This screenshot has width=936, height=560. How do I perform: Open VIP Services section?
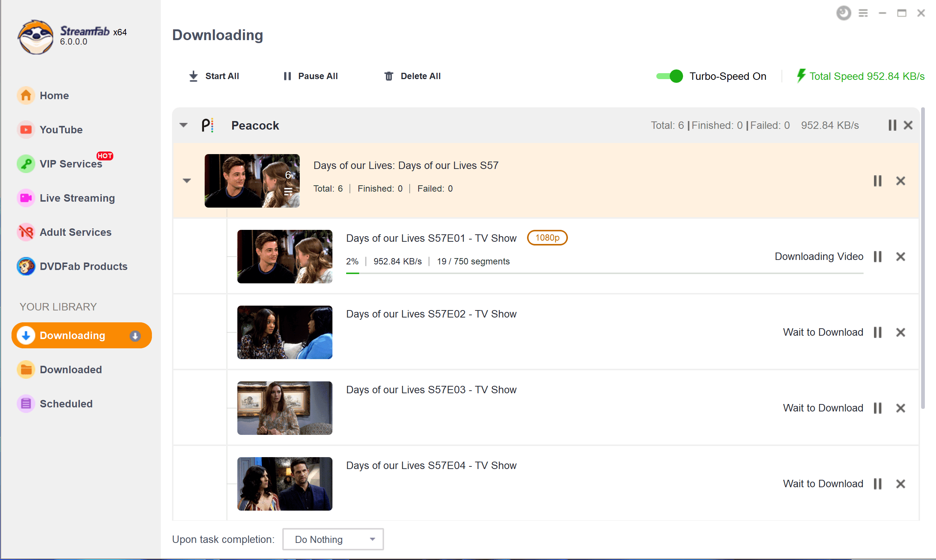click(x=71, y=163)
